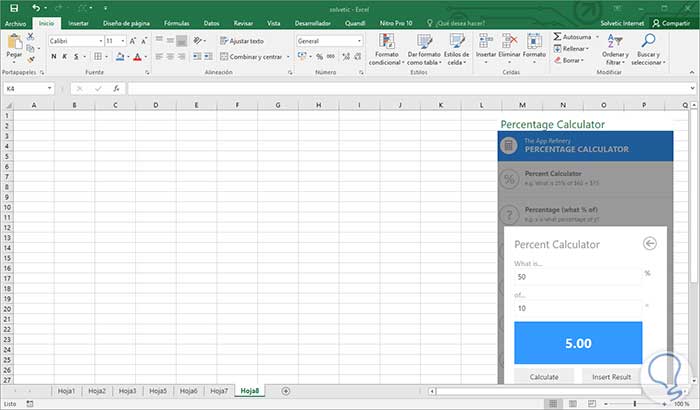Click the 'of' value field with 10
This screenshot has height=410, width=700.
click(x=578, y=308)
